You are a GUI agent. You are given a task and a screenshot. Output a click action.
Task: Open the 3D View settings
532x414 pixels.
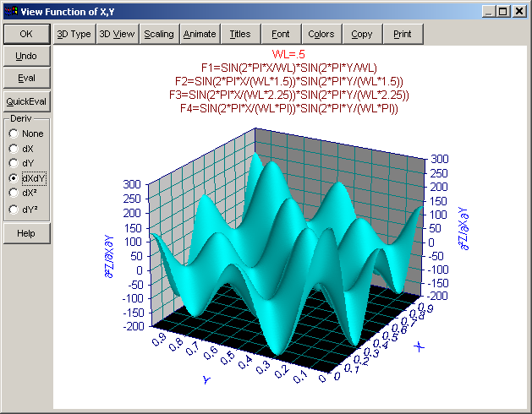pyautogui.click(x=117, y=34)
